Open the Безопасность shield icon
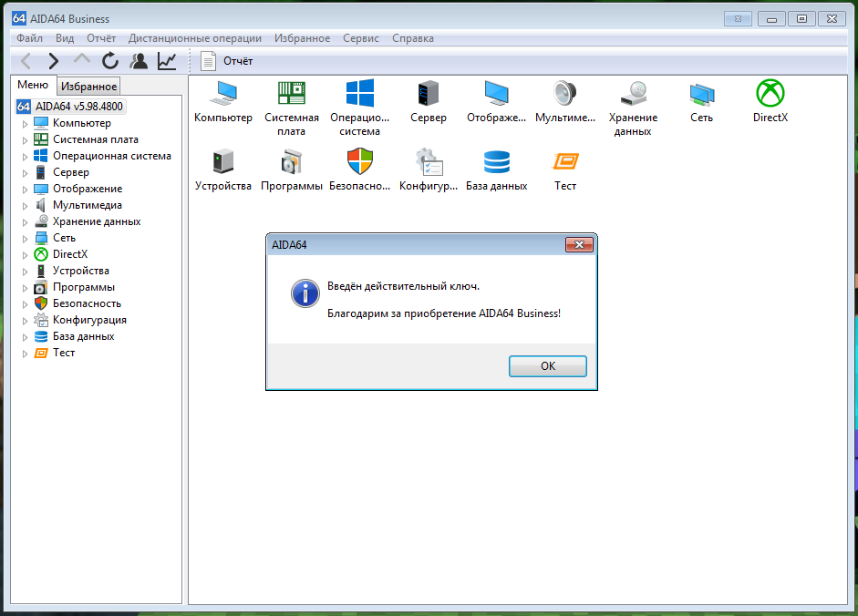 click(360, 163)
